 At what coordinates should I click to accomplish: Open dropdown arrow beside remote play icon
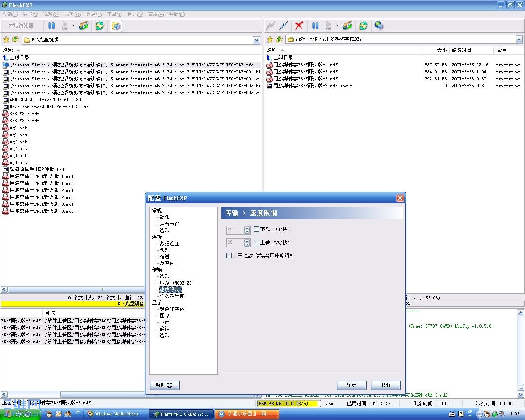click(337, 26)
